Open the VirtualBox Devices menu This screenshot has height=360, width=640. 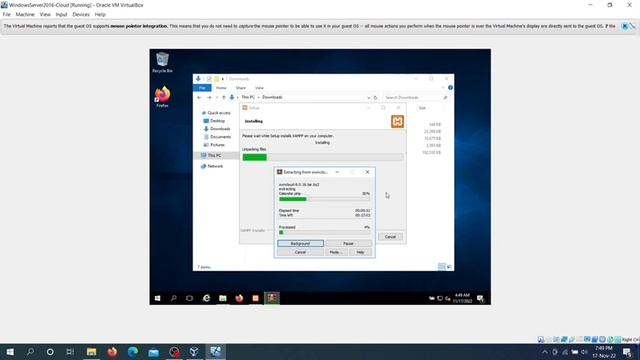coord(81,14)
